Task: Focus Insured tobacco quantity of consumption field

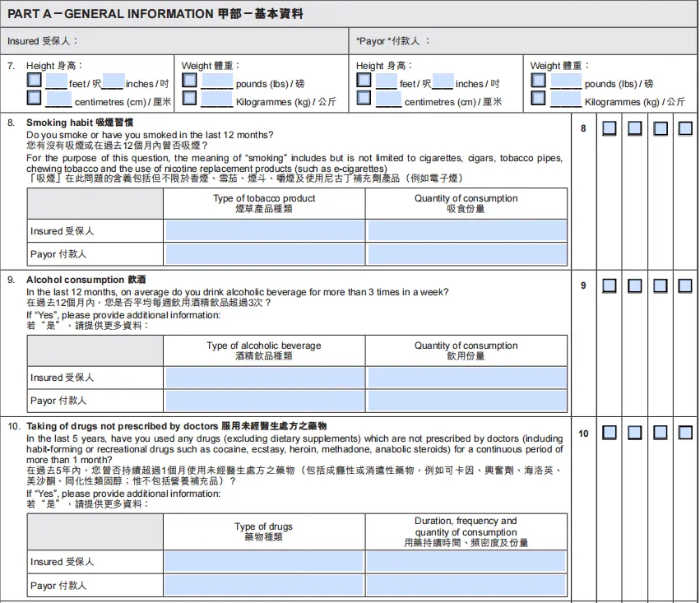Action: click(467, 231)
